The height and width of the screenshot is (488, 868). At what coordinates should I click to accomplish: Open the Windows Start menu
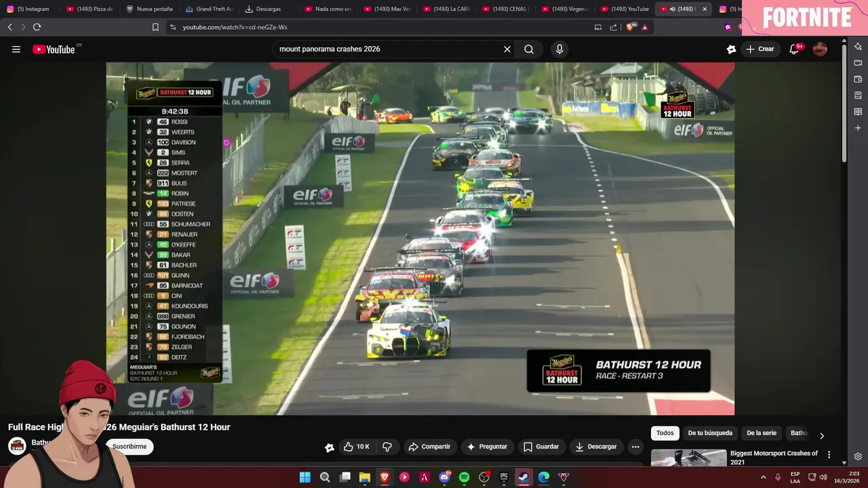305,477
